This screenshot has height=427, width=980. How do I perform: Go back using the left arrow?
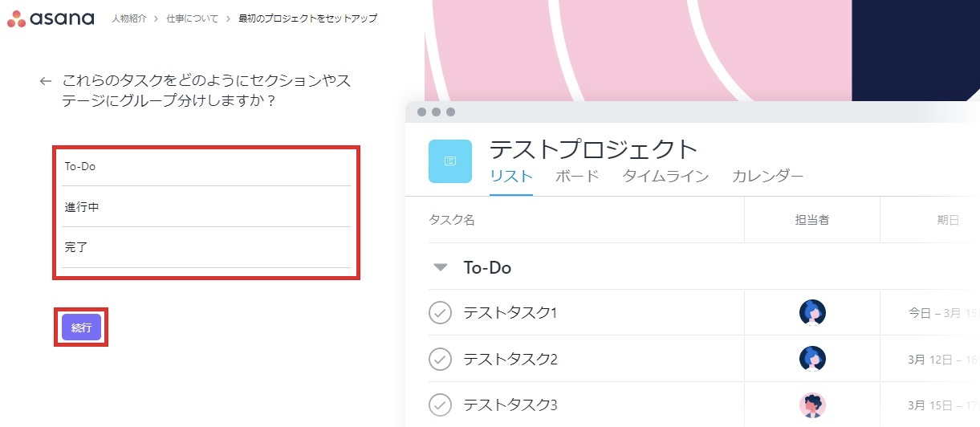tap(46, 81)
